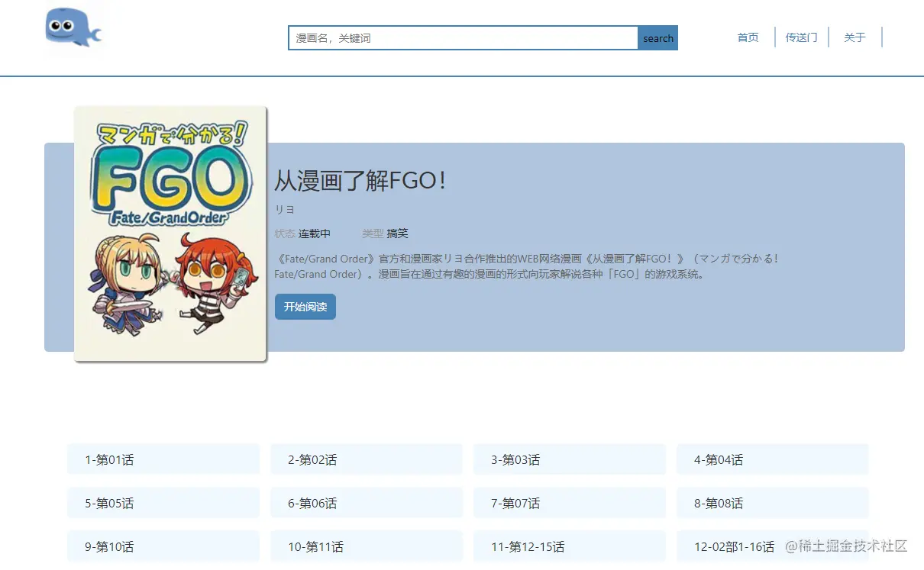924x570 pixels.
Task: Open the FGO manga cover thumbnail
Action: click(170, 233)
